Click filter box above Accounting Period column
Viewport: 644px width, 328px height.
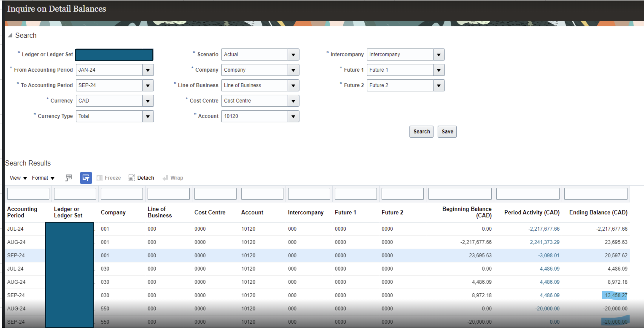pyautogui.click(x=28, y=194)
